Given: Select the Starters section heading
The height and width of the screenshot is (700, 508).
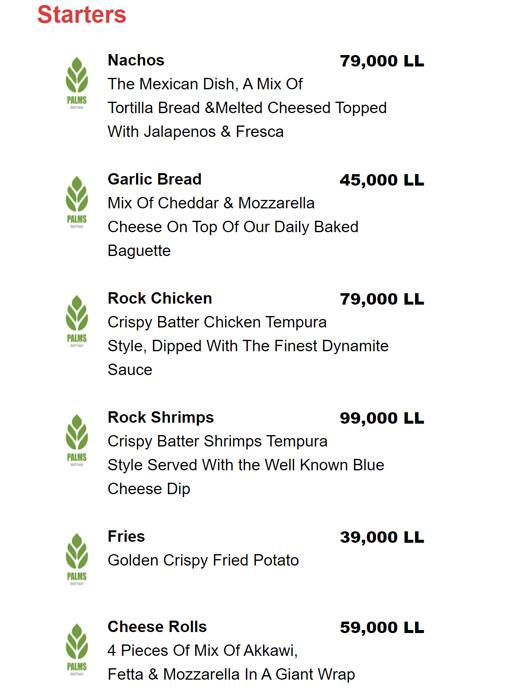Looking at the screenshot, I should pos(82,14).
